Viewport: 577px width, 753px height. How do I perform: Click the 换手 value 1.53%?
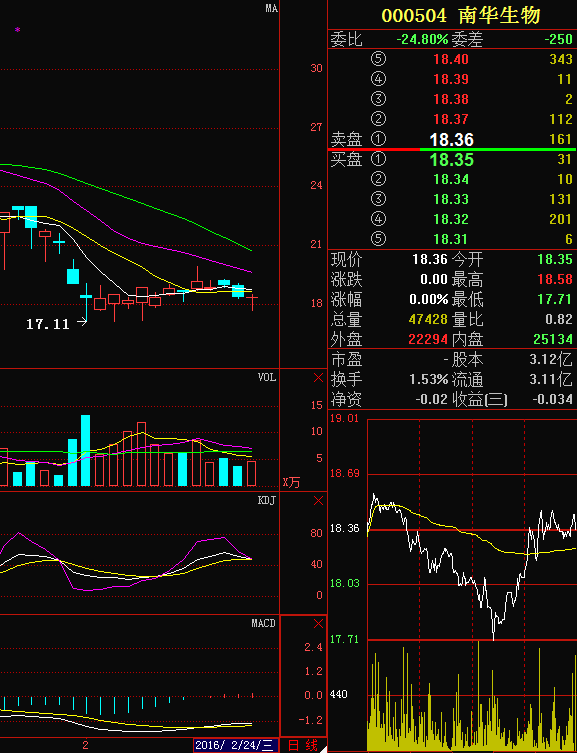point(429,379)
